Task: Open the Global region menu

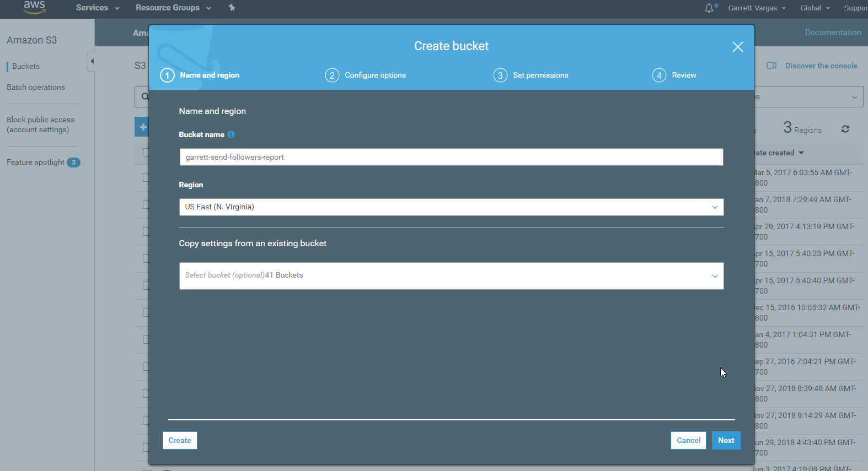Action: coord(815,8)
